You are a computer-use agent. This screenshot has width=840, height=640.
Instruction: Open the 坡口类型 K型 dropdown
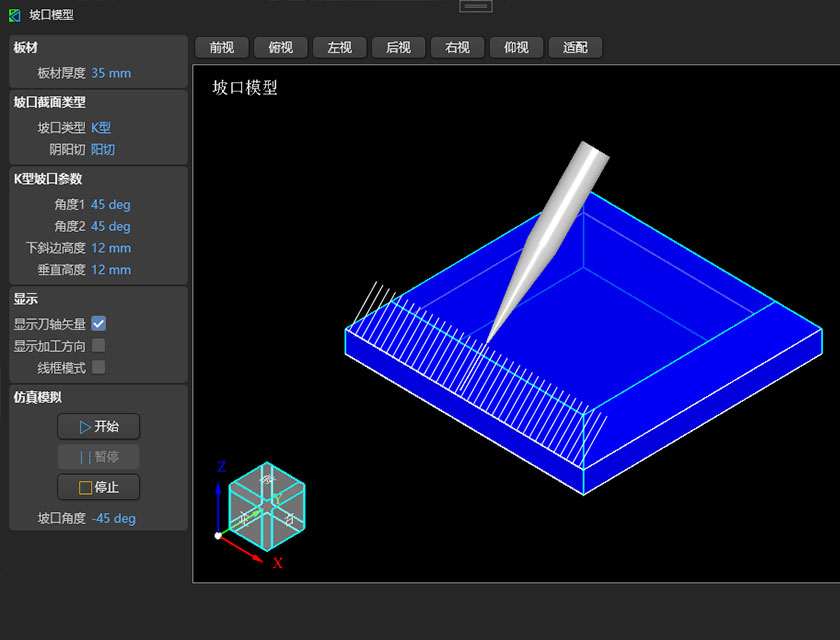(101, 128)
